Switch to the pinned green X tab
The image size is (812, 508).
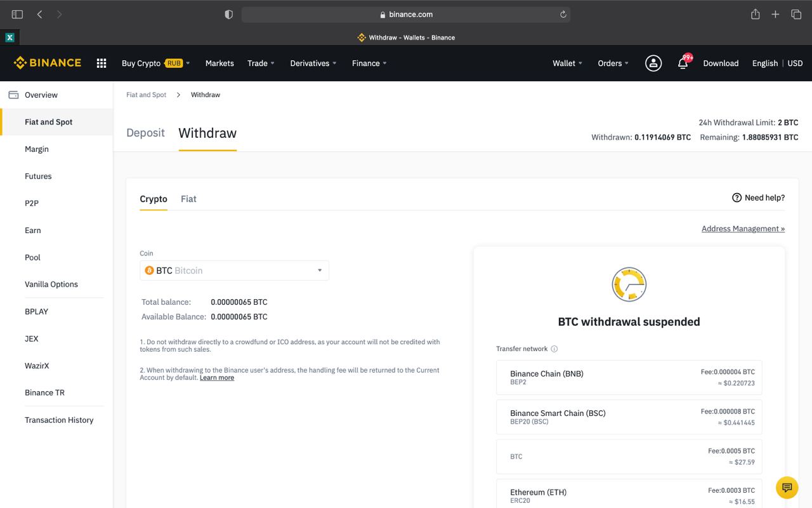[x=10, y=37]
